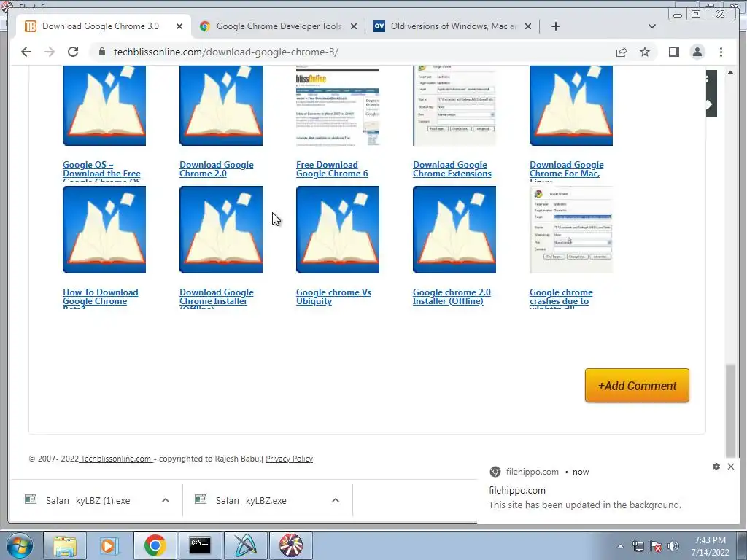
Task: Click the page vertical scrollbar thumb
Action: [x=730, y=411]
